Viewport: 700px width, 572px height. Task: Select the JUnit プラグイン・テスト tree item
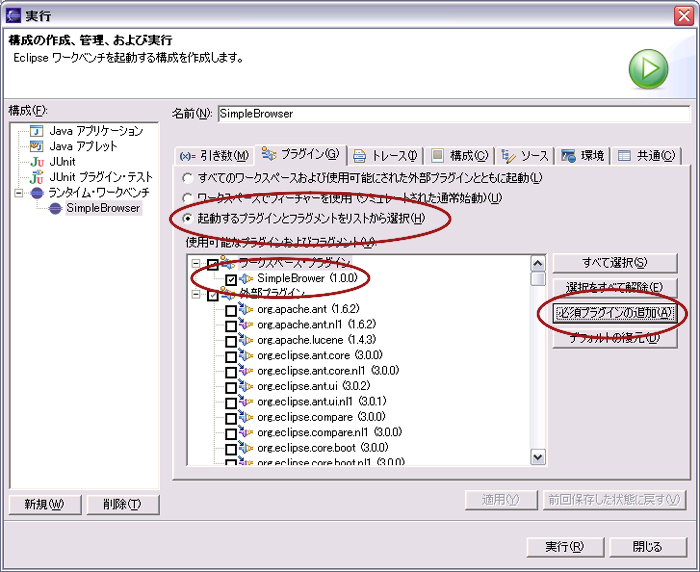pos(101,177)
